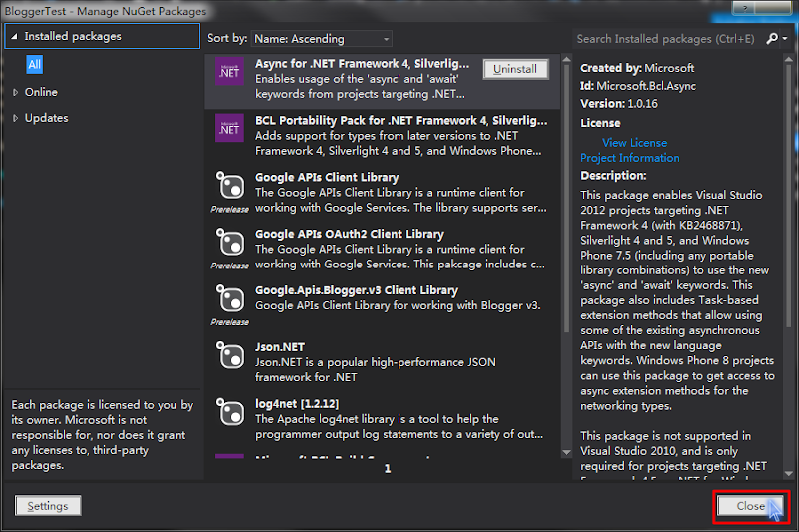Viewport: 799px width, 532px height.
Task: Open the View License link
Action: coord(634,143)
